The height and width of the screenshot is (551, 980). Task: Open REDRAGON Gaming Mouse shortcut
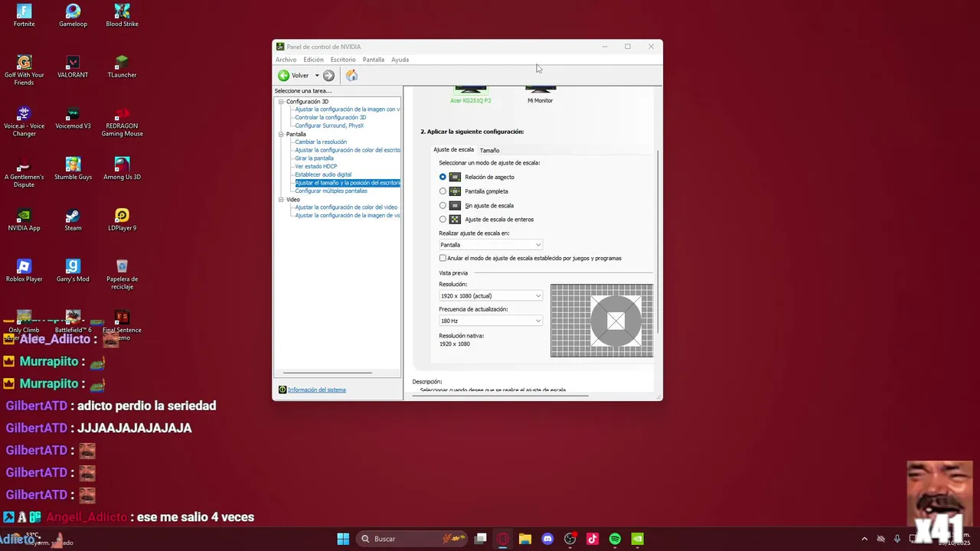(122, 121)
